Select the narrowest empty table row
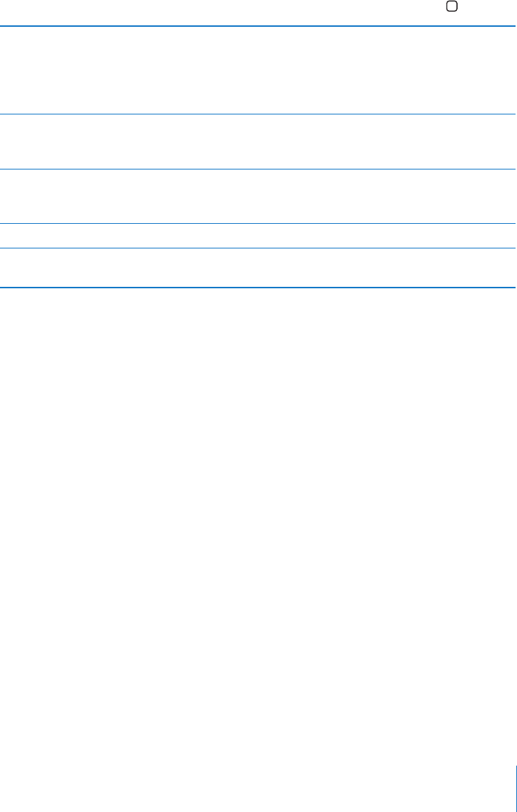The image size is (517, 812). [258, 235]
